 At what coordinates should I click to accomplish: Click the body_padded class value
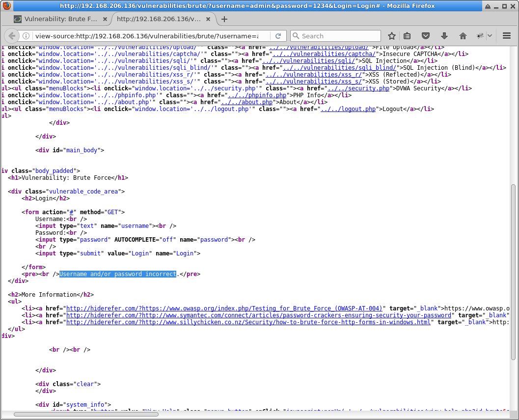tap(55, 171)
